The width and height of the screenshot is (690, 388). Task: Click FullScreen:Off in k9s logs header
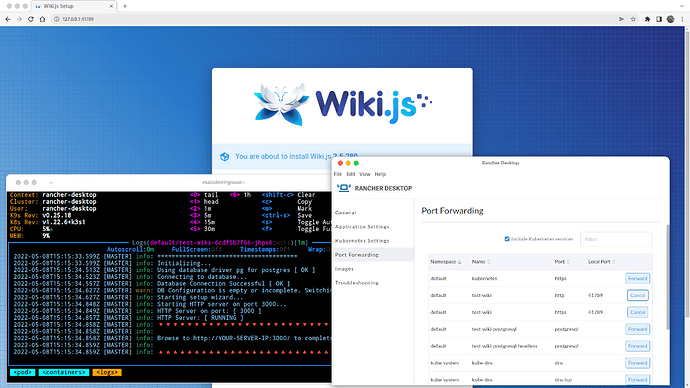[197, 249]
